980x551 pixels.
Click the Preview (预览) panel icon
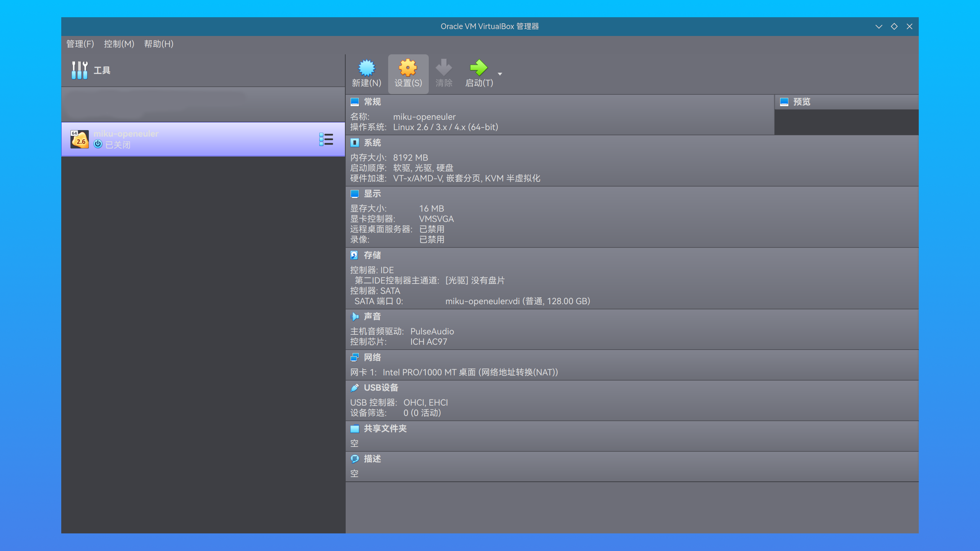[784, 102]
